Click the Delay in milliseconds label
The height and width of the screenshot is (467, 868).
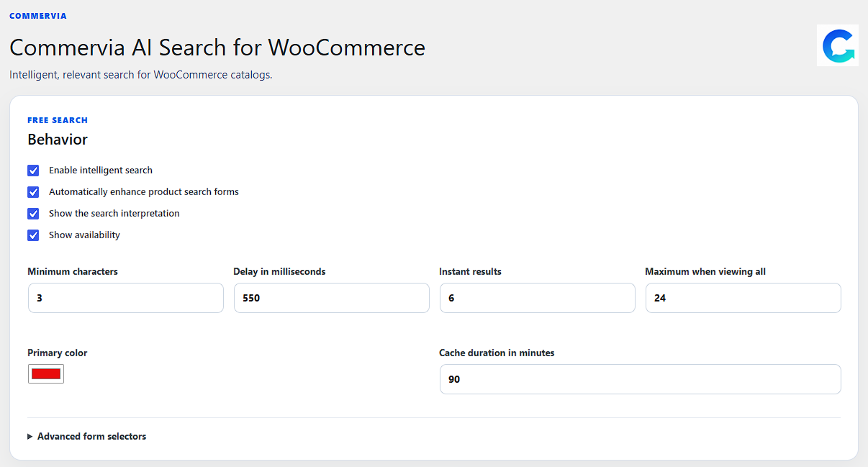coord(280,271)
